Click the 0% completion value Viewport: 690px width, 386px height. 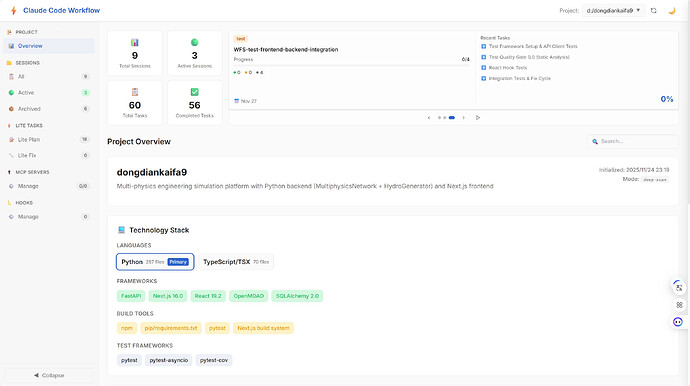click(x=667, y=99)
